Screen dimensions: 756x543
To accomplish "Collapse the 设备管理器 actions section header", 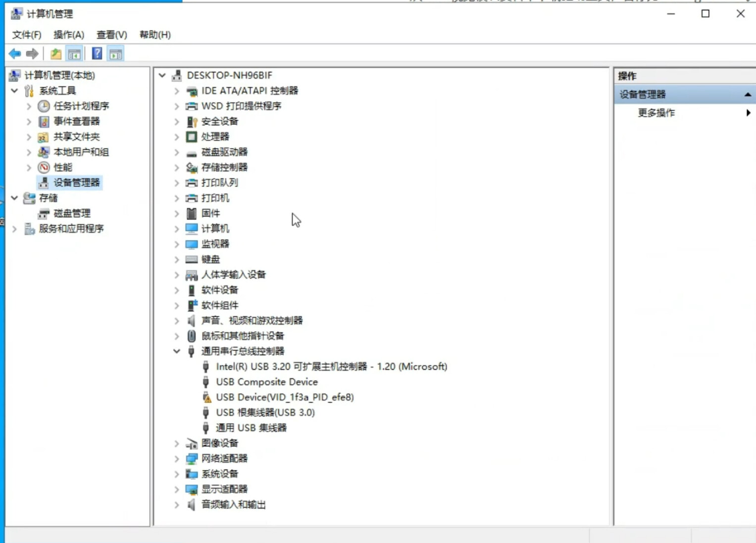I will coord(747,94).
